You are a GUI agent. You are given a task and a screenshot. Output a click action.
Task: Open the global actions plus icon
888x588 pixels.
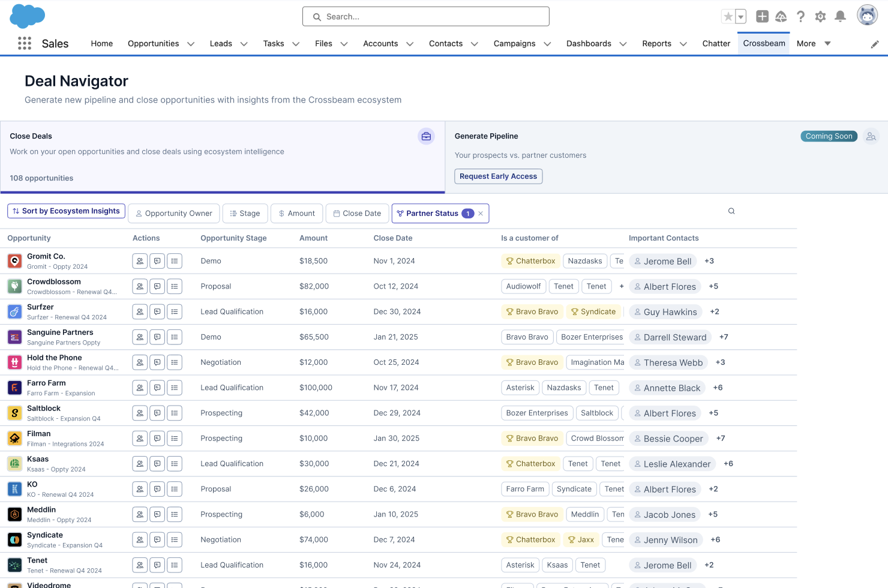coord(762,17)
